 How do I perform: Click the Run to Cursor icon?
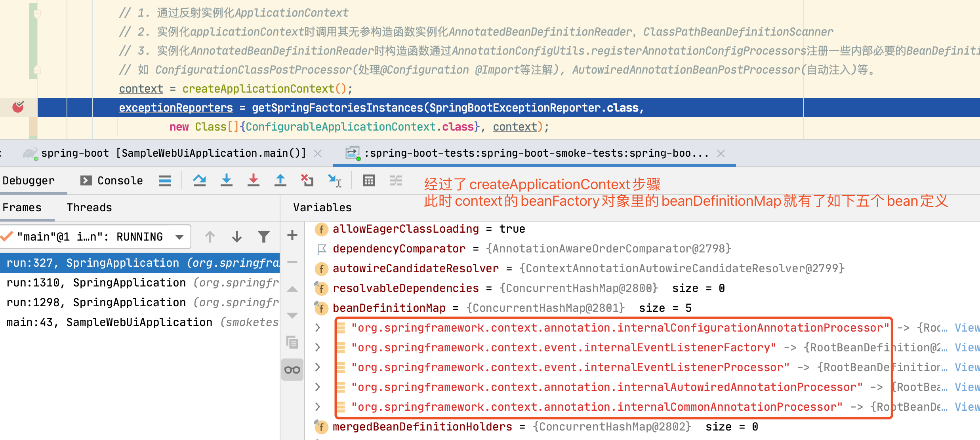pyautogui.click(x=335, y=180)
